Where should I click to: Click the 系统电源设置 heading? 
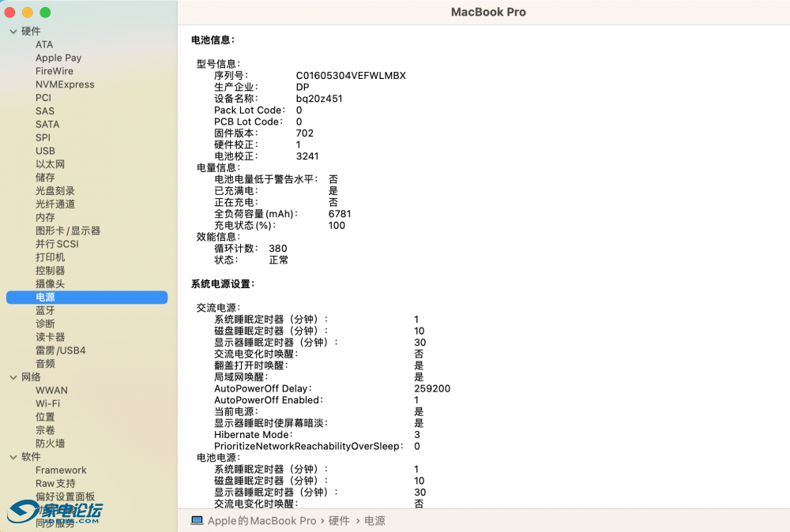tap(223, 284)
